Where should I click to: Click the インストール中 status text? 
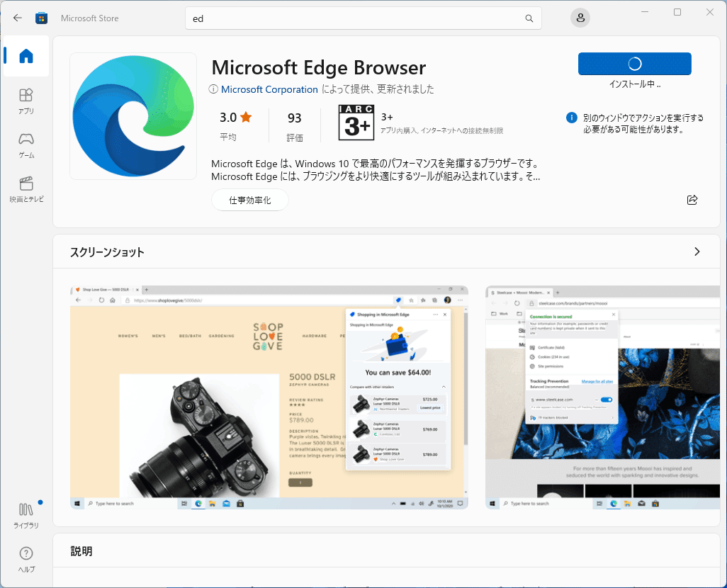coord(635,84)
